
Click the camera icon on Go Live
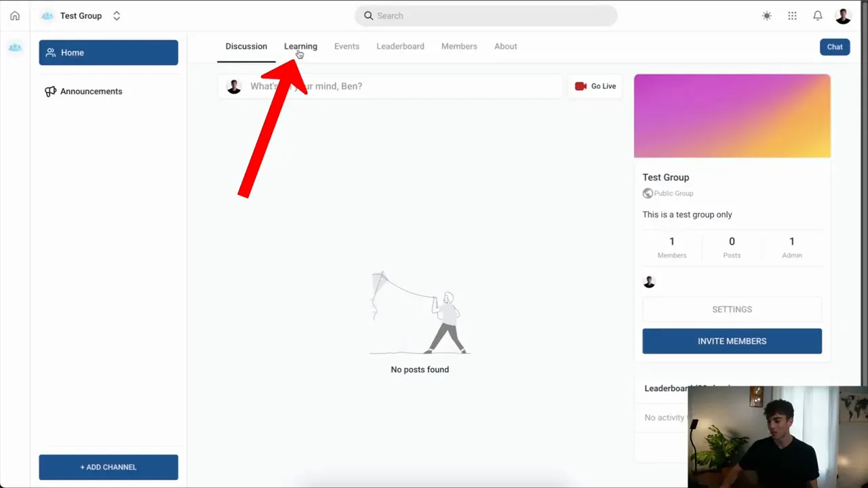[580, 86]
